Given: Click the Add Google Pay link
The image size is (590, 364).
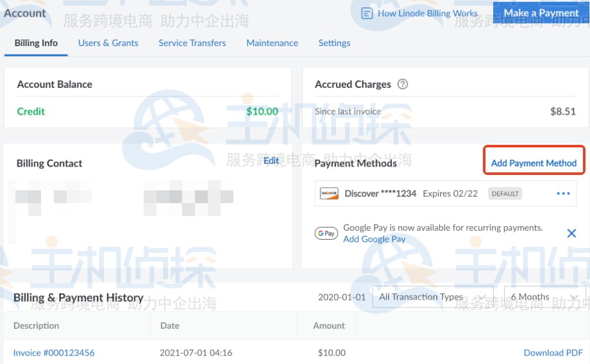Looking at the screenshot, I should [x=374, y=239].
